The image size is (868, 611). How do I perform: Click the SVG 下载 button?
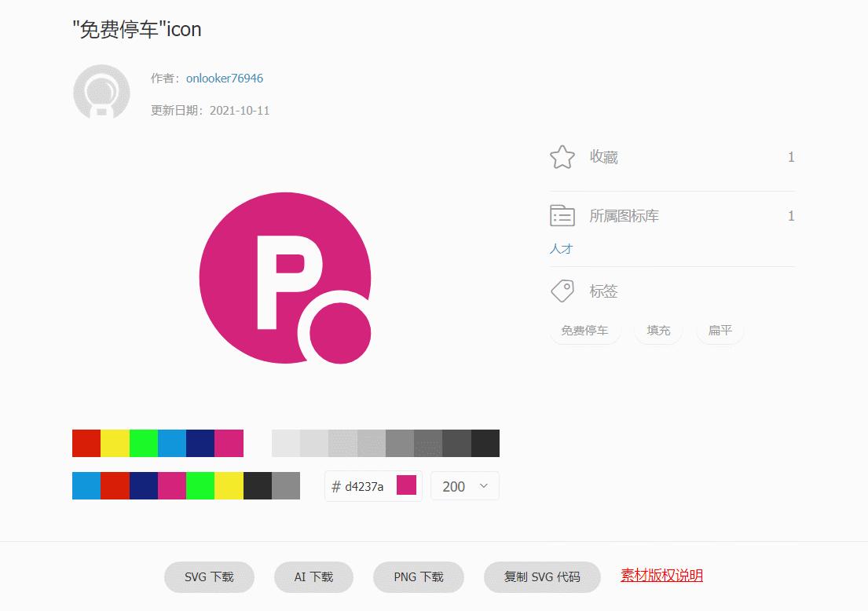[209, 576]
